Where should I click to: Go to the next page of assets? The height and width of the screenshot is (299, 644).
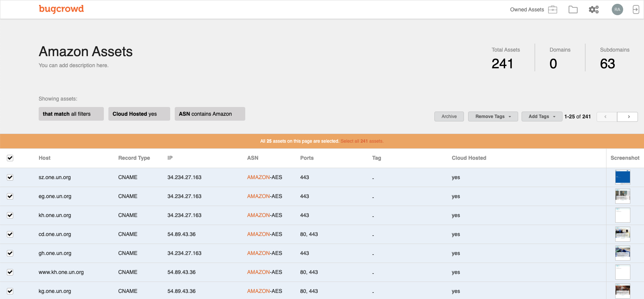628,117
